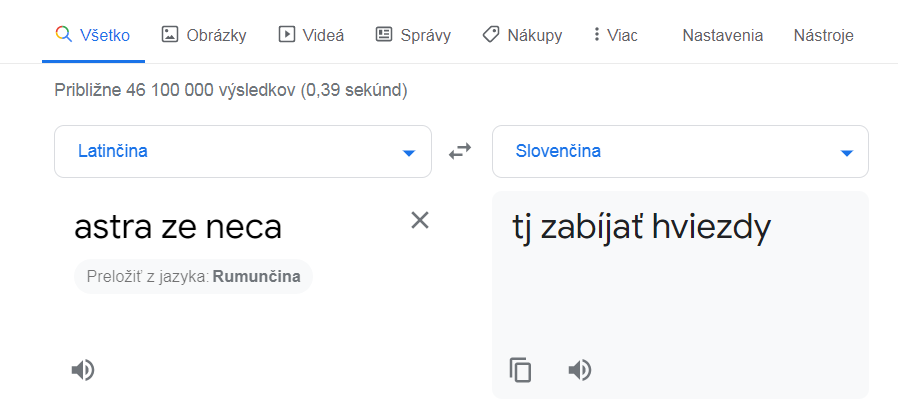Viewport: 898px width, 417px height.
Task: Click the Nákupy tag icon
Action: [x=490, y=34]
